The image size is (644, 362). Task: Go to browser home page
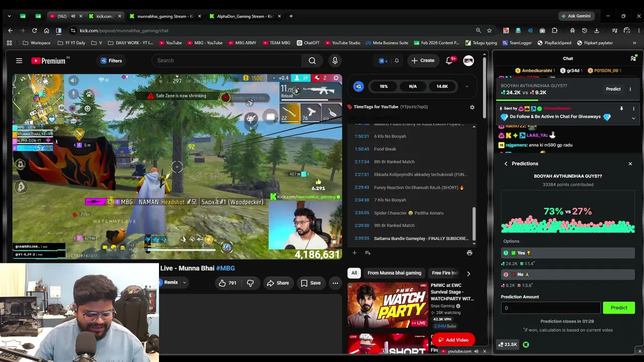coord(46,31)
